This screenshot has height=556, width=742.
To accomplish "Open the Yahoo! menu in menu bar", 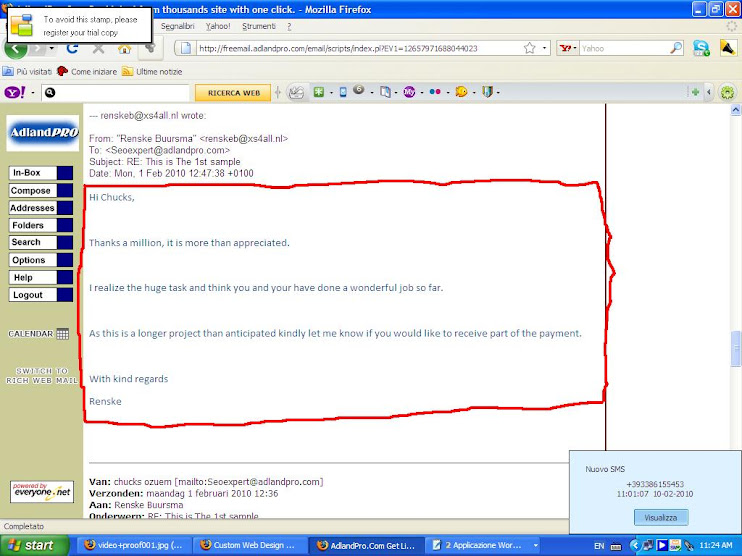I will coord(218,26).
